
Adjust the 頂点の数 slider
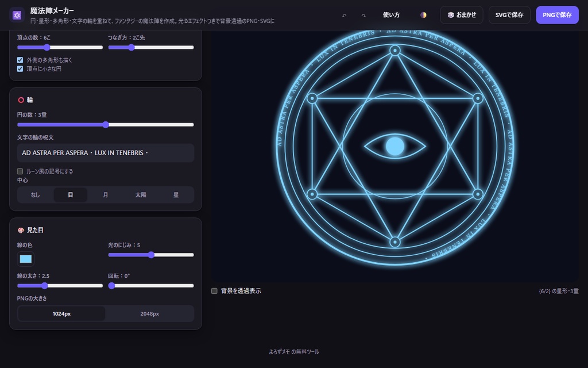pos(60,47)
